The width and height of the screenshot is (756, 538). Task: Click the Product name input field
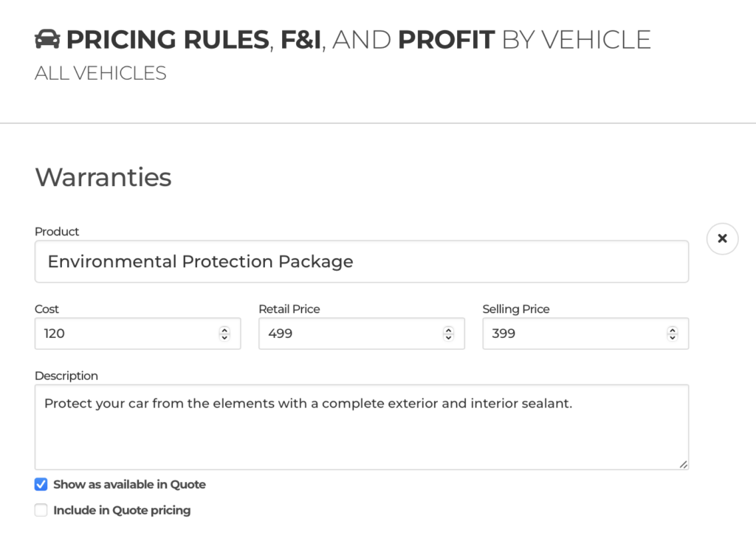361,261
